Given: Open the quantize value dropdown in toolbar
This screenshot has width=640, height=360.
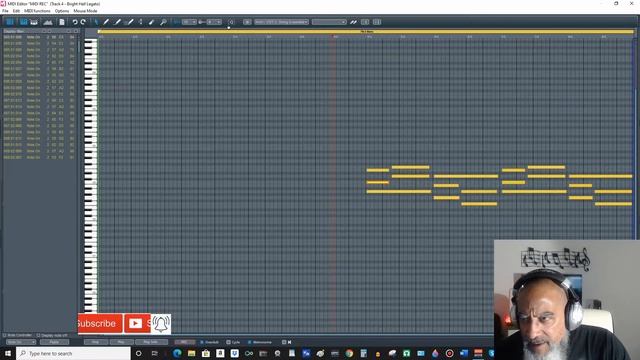Looking at the screenshot, I should click(x=189, y=22).
